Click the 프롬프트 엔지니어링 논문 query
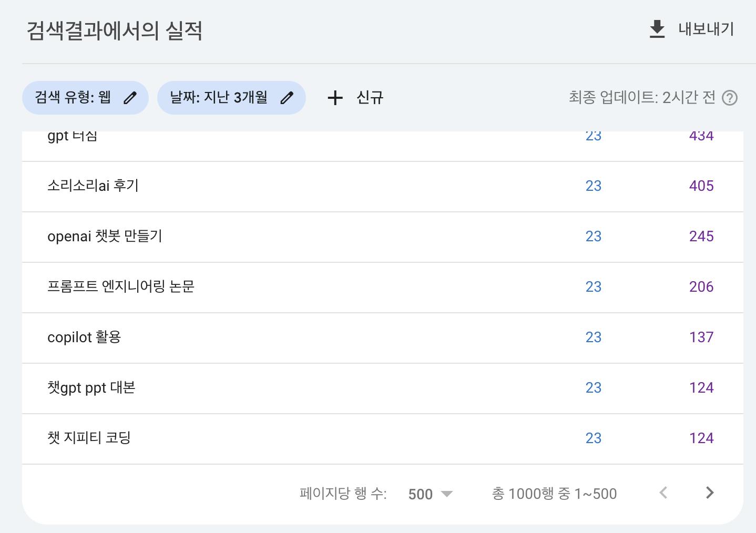 pos(121,287)
